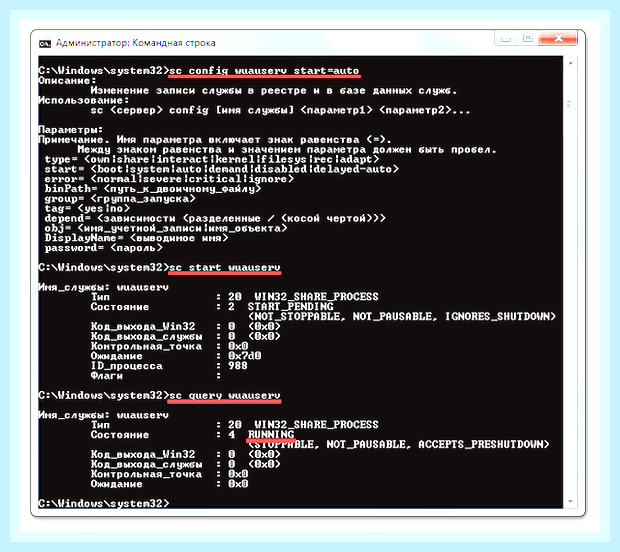620x552 pixels.
Task: Click the window title 'Администратор: Командная строка'
Action: coord(136,43)
